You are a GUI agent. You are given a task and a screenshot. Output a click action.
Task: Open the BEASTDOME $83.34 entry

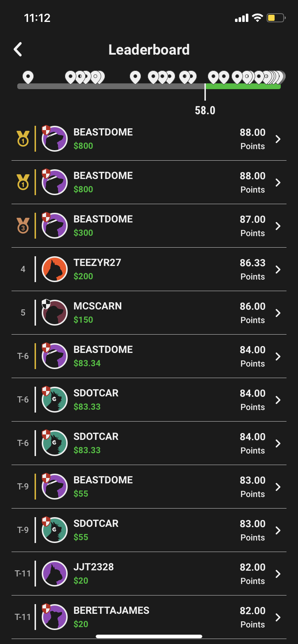coord(149,356)
